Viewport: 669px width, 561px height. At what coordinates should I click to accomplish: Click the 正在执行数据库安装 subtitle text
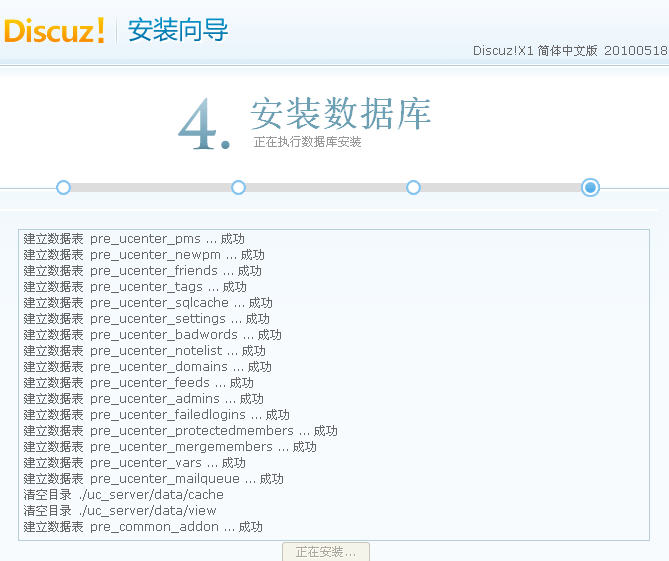tap(307, 142)
